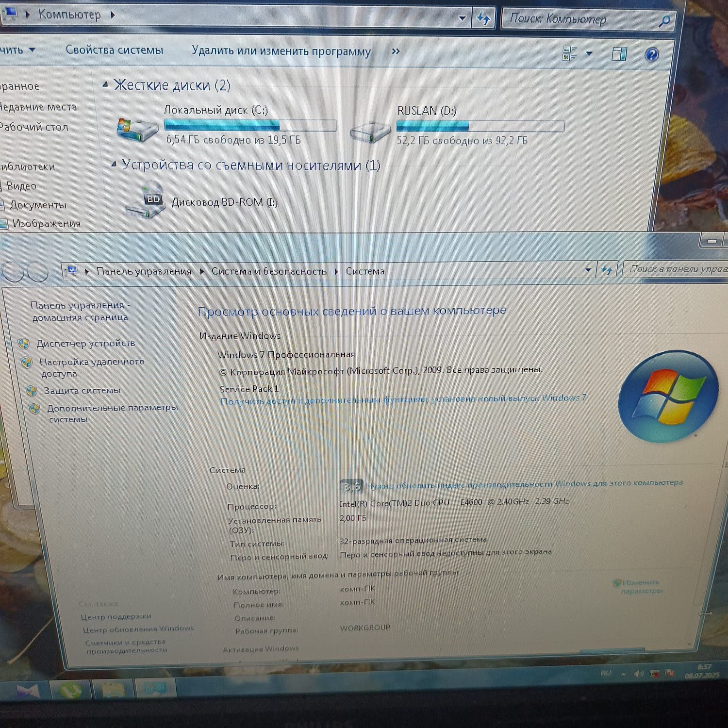Click Control Panel search field
The image size is (728, 728).
click(676, 269)
